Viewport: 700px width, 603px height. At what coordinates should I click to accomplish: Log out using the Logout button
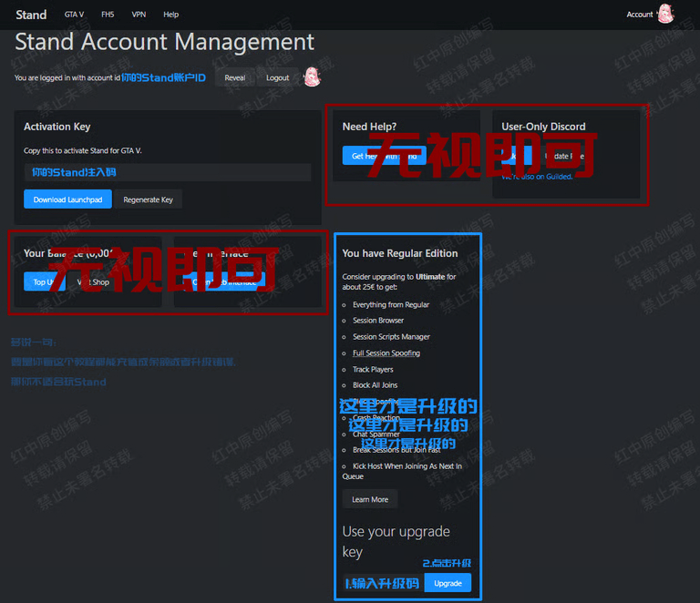(277, 78)
